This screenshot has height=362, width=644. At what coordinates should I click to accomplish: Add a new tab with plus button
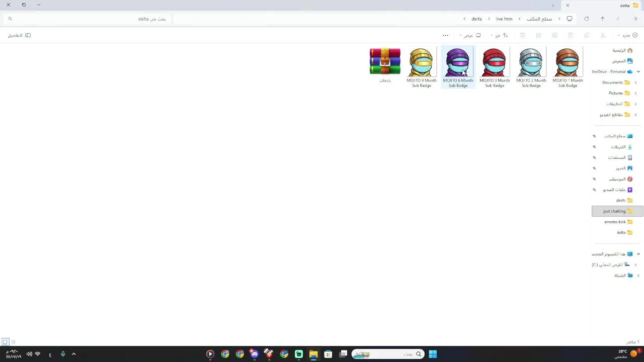[552, 5]
